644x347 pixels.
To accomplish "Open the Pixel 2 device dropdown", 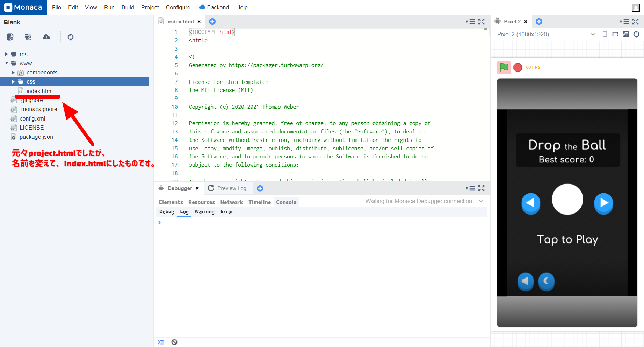I will pos(545,34).
